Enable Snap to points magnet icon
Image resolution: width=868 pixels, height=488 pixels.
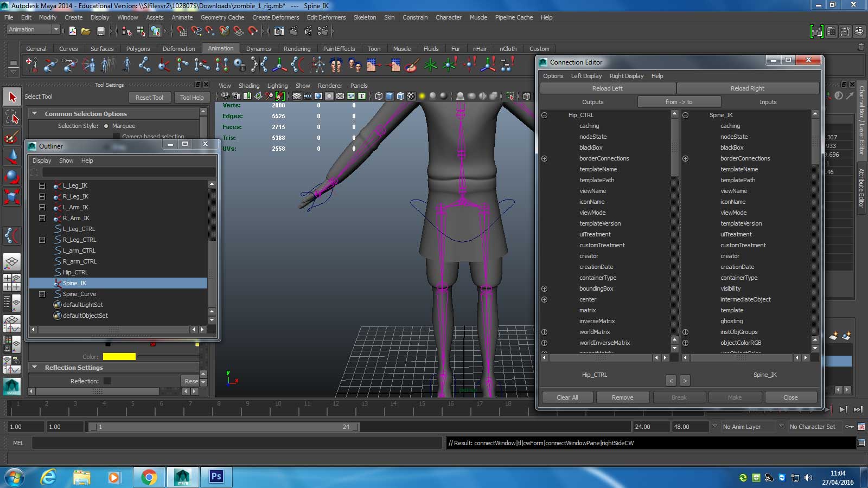point(210,31)
